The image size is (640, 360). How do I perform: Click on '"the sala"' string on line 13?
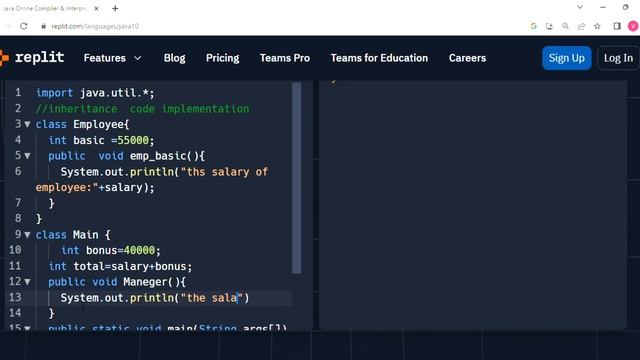point(211,298)
